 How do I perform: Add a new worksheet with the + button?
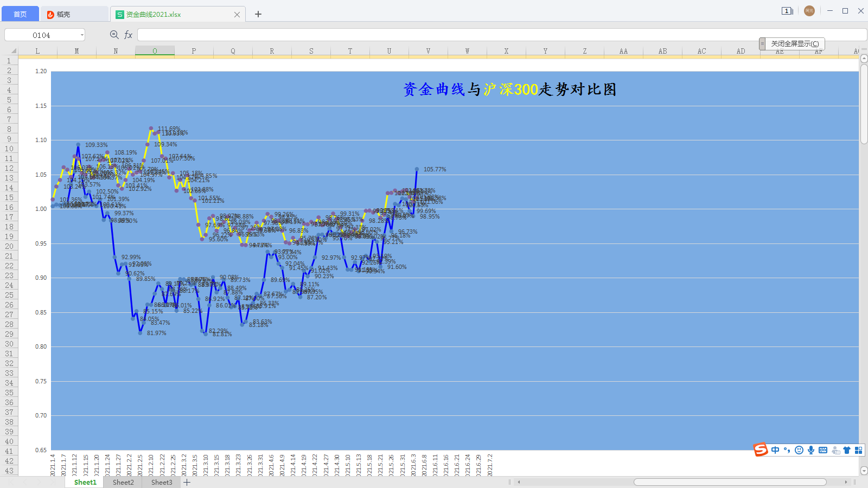(x=187, y=482)
